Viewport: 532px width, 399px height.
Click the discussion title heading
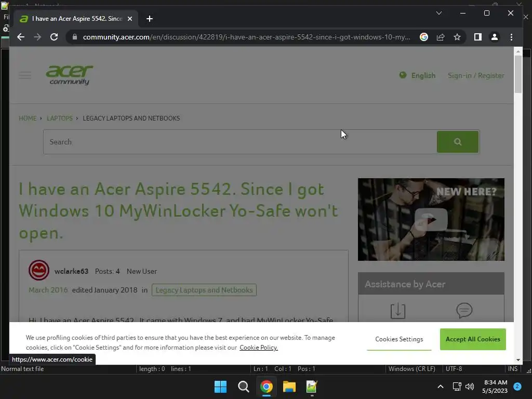[x=178, y=211]
